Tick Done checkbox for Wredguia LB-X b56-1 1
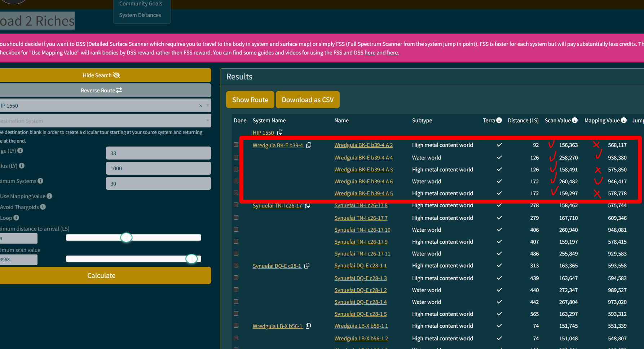This screenshot has width=644, height=349. tap(236, 326)
